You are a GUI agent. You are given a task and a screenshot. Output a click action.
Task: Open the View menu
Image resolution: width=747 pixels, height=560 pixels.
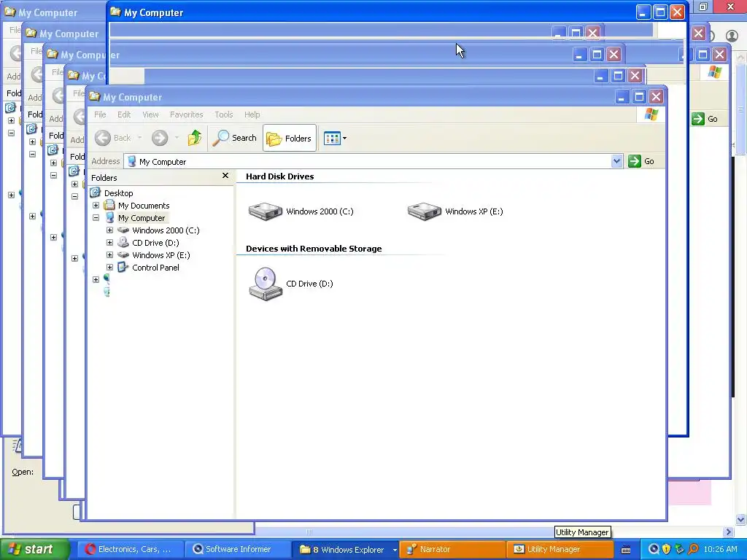pos(150,114)
